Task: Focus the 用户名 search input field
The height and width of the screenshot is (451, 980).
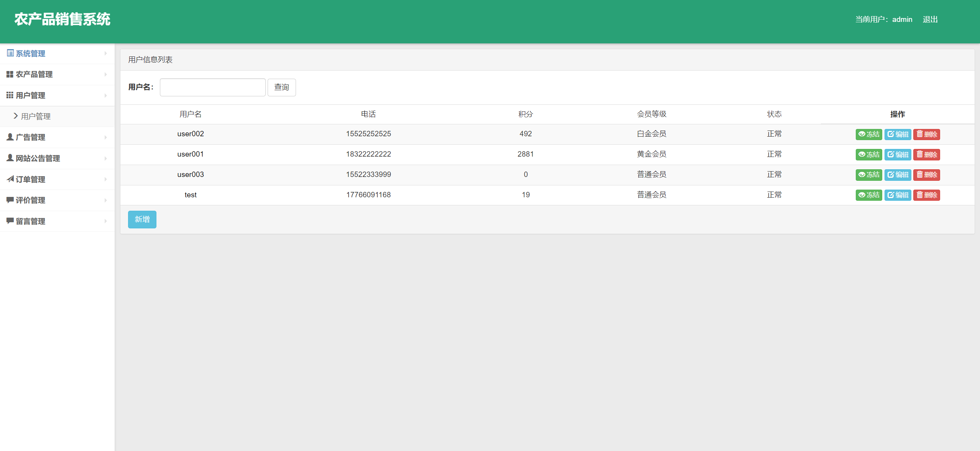Action: coord(212,88)
